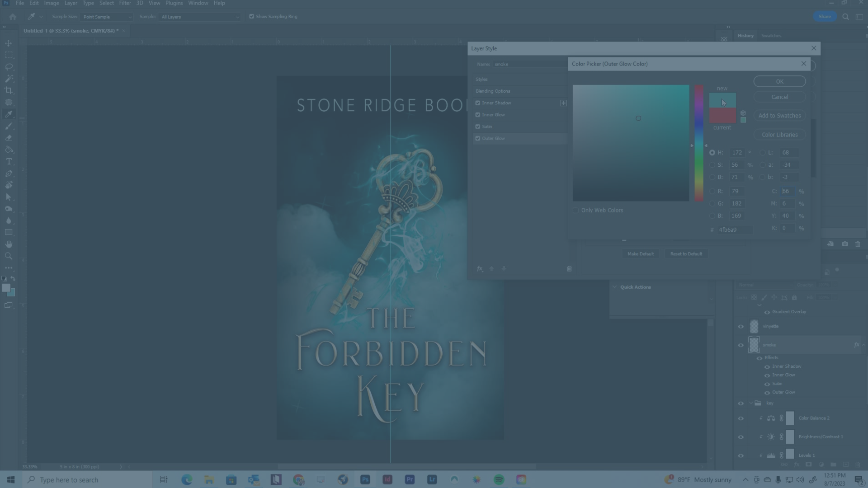The image size is (868, 488).
Task: Select the Zoom tool
Action: coord(9,256)
